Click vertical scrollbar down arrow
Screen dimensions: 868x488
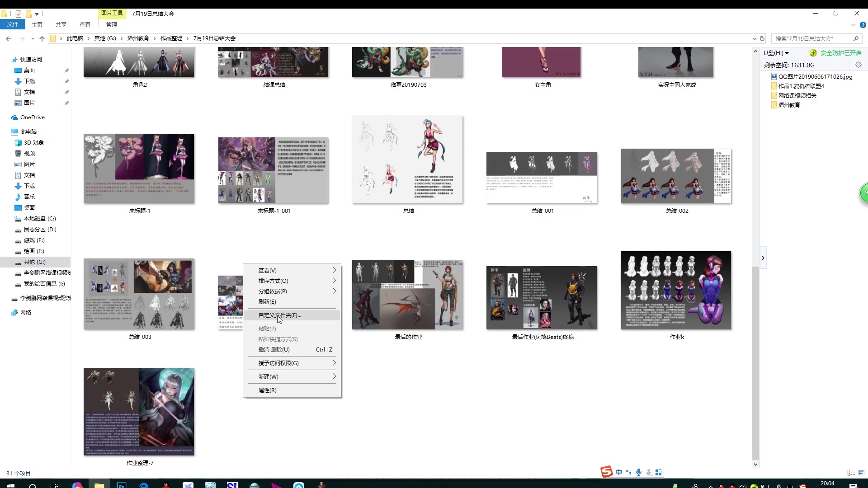(755, 464)
